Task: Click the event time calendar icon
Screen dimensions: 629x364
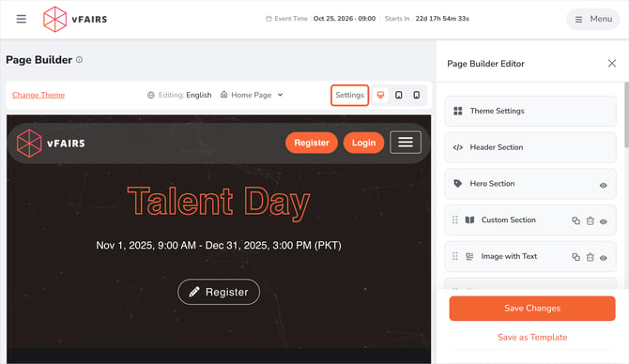Action: pos(268,19)
